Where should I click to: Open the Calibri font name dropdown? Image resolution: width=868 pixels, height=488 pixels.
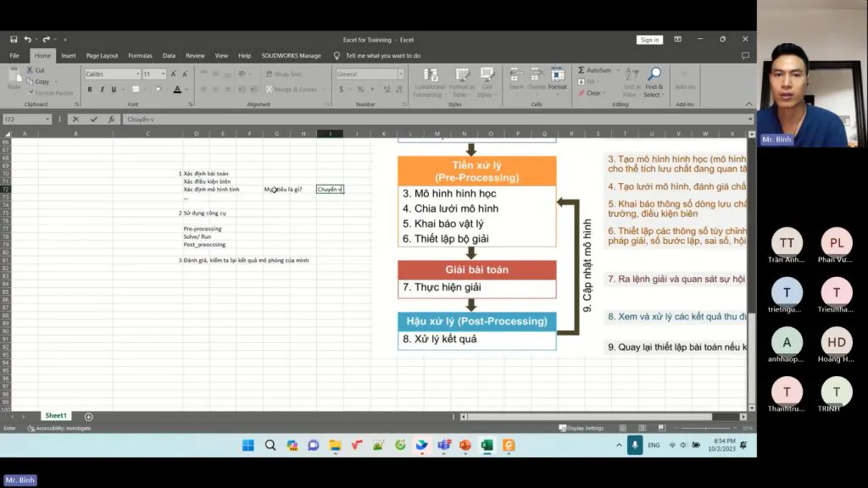point(138,74)
